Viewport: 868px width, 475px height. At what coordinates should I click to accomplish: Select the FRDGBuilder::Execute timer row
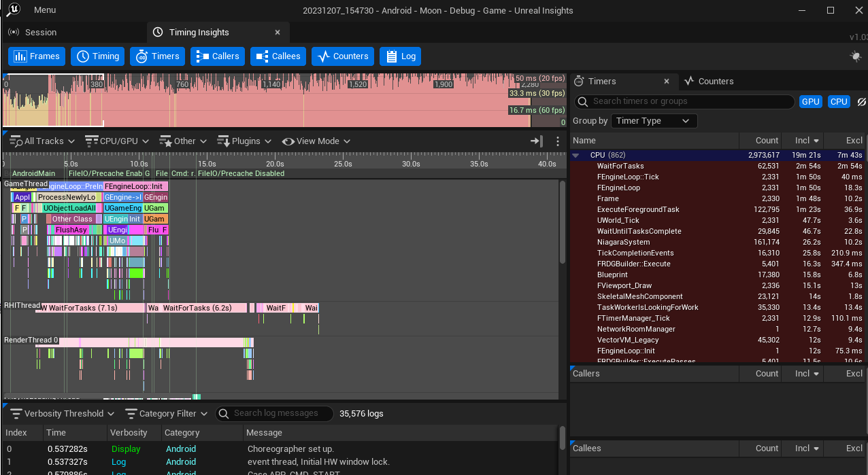click(717, 264)
